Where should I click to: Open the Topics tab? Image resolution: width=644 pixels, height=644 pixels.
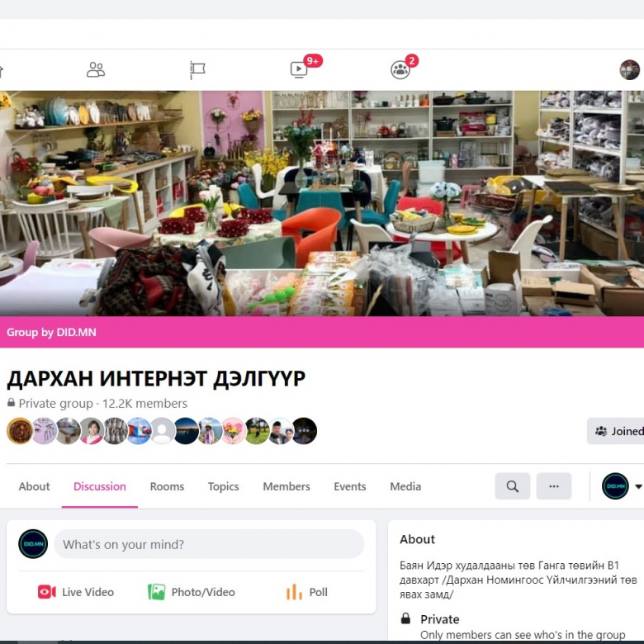click(223, 486)
